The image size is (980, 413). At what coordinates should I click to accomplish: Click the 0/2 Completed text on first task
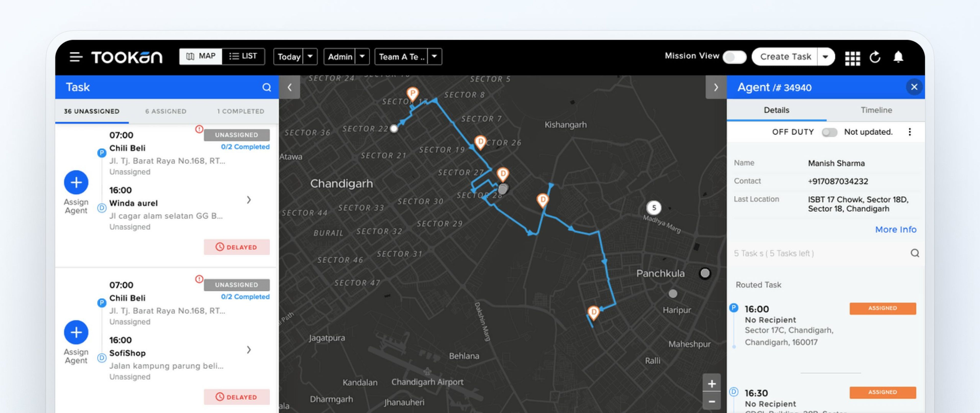pos(245,147)
